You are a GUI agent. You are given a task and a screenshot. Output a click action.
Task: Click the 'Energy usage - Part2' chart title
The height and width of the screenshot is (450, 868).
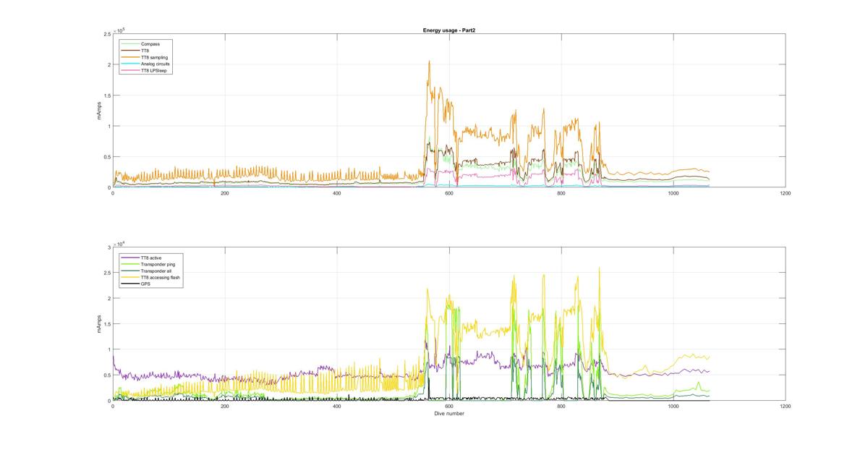pos(448,30)
